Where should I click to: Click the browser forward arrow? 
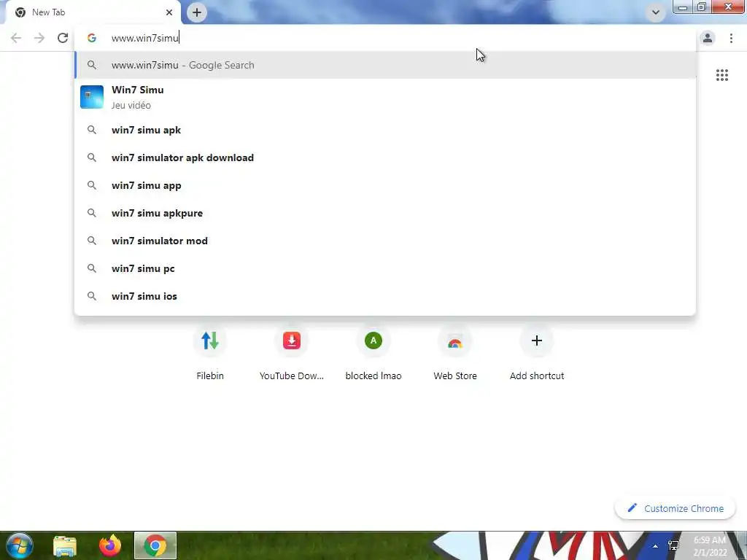pyautogui.click(x=39, y=38)
